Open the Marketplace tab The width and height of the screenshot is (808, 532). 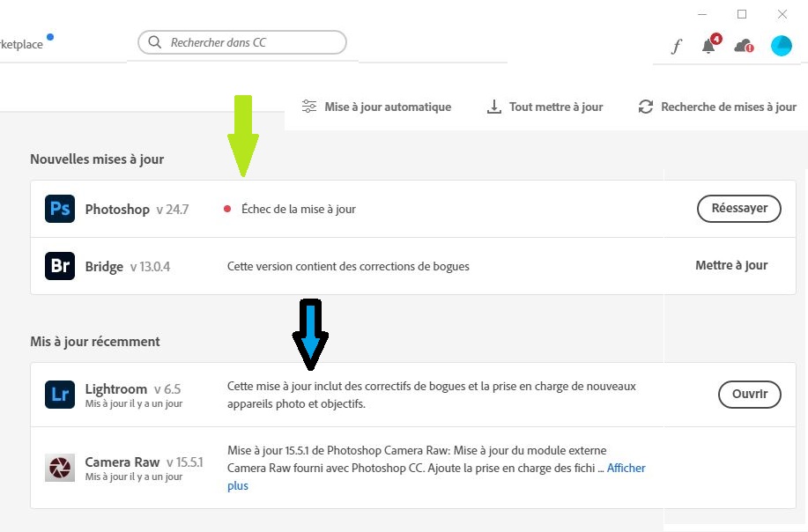pyautogui.click(x=21, y=45)
